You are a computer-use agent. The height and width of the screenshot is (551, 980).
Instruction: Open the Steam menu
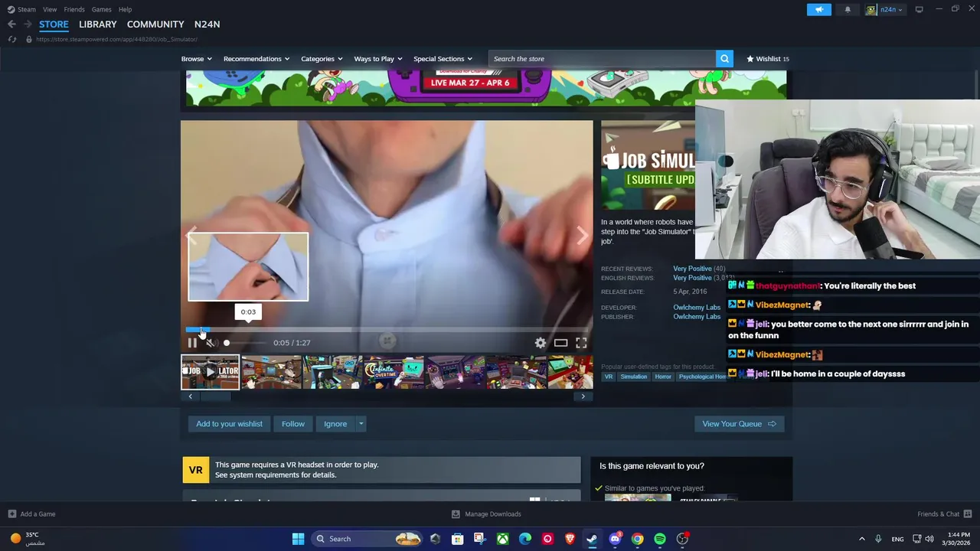[22, 9]
